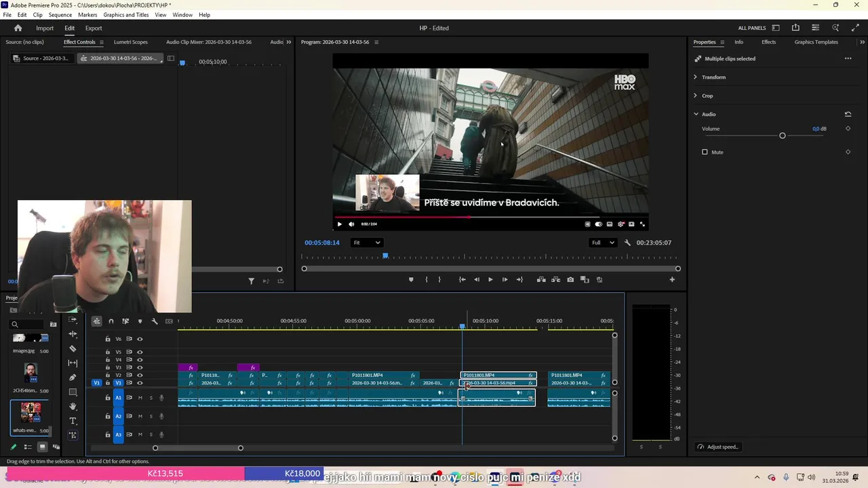Image resolution: width=868 pixels, height=488 pixels.
Task: Check the Mute checkbox in Properties
Action: pyautogui.click(x=705, y=152)
